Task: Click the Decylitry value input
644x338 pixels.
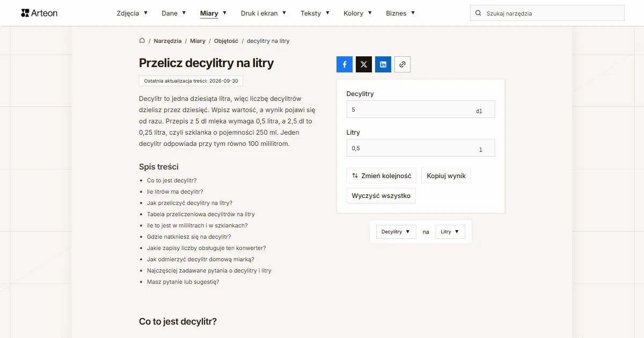Action: coord(421,109)
